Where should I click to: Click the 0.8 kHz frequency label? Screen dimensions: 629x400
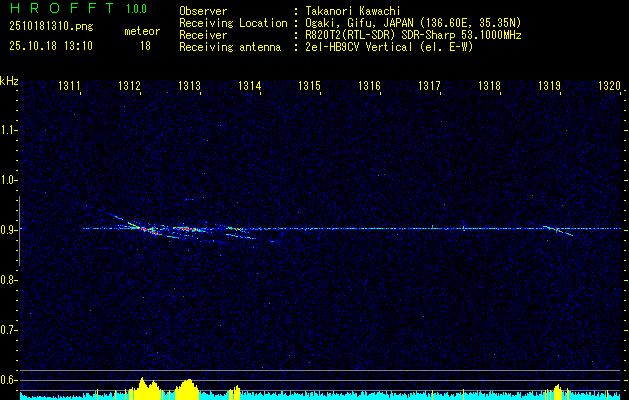coord(8,280)
